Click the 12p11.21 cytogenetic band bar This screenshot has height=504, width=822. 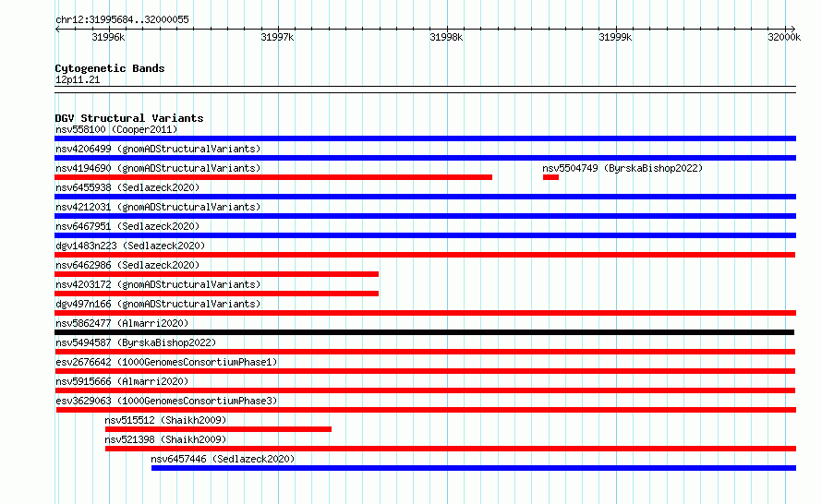click(x=425, y=90)
